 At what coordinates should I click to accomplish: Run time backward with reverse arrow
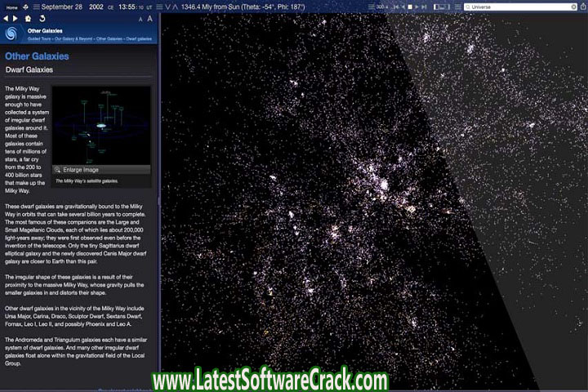403,7
